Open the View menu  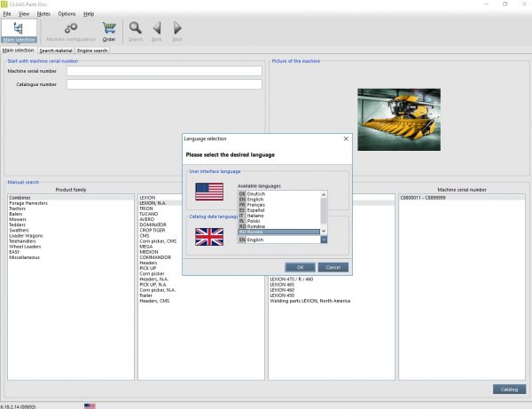tap(24, 14)
